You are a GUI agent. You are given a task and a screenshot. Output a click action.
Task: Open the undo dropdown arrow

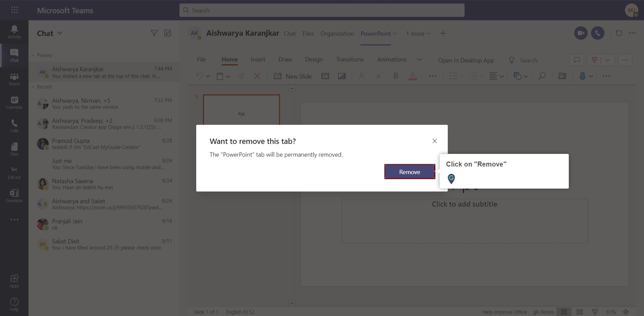click(x=208, y=76)
